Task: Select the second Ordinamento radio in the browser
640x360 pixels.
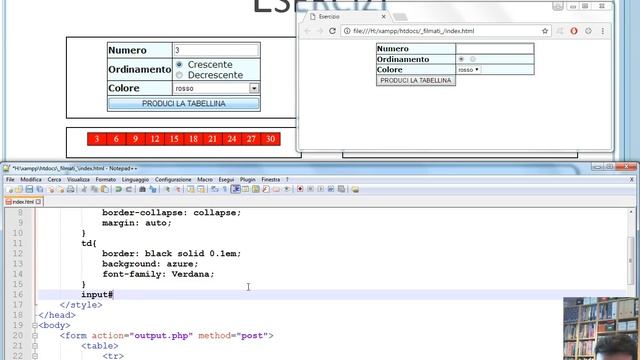Action: pyautogui.click(x=473, y=59)
